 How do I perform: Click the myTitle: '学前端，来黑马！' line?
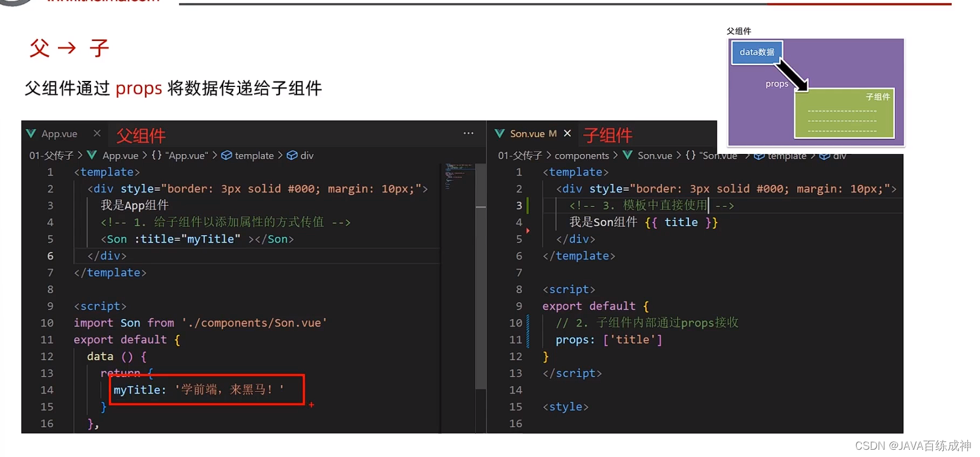(x=199, y=389)
